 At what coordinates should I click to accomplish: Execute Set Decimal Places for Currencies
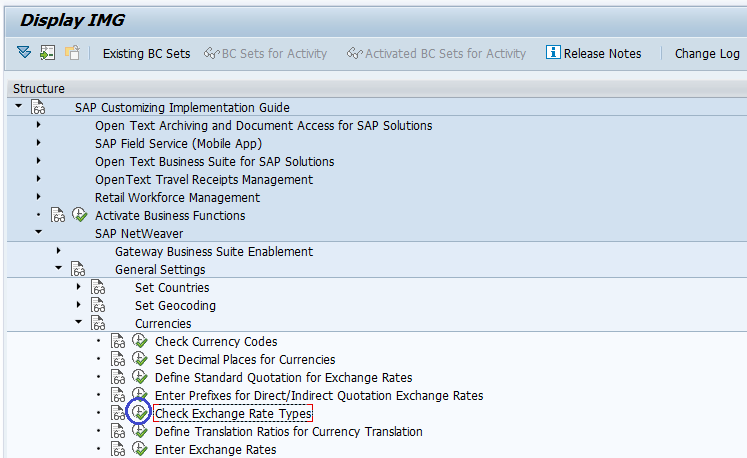point(140,359)
